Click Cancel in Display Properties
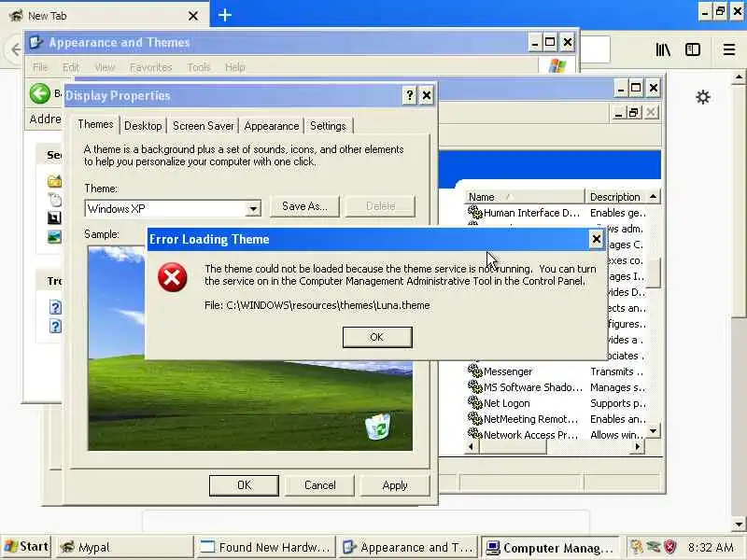The width and height of the screenshot is (747, 560). point(319,485)
